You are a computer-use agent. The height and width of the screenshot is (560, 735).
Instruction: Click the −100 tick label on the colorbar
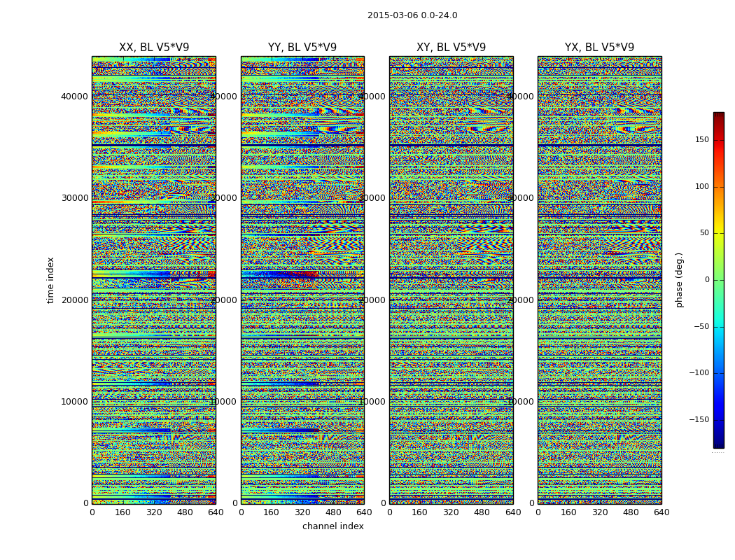pyautogui.click(x=699, y=372)
